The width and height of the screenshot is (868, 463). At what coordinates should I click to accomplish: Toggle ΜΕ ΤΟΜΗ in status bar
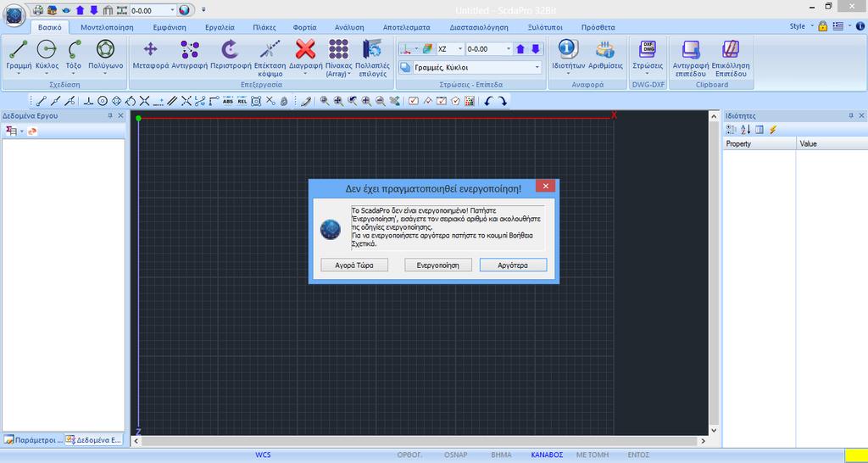coord(593,455)
